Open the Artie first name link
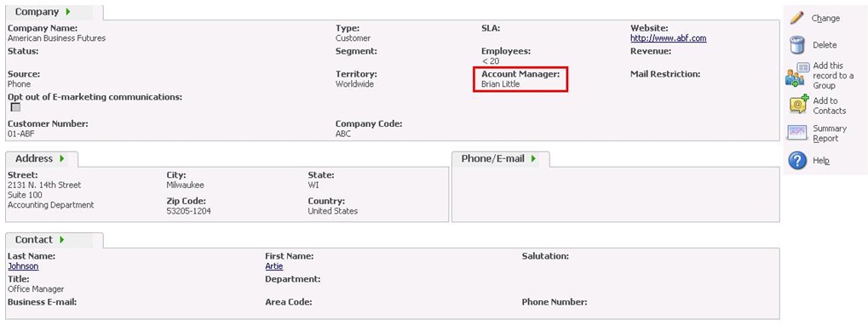 (x=274, y=266)
